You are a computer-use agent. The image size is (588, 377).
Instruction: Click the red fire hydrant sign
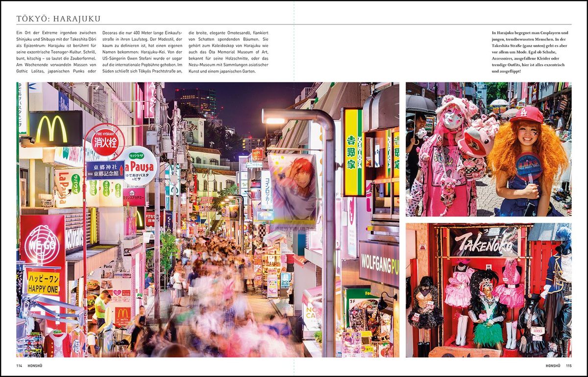point(104,139)
